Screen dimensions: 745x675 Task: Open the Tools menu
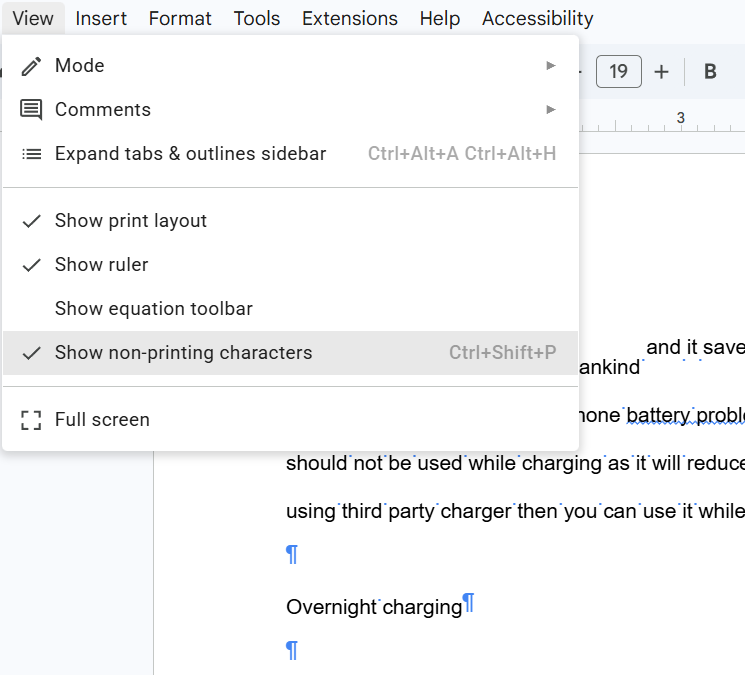point(257,19)
